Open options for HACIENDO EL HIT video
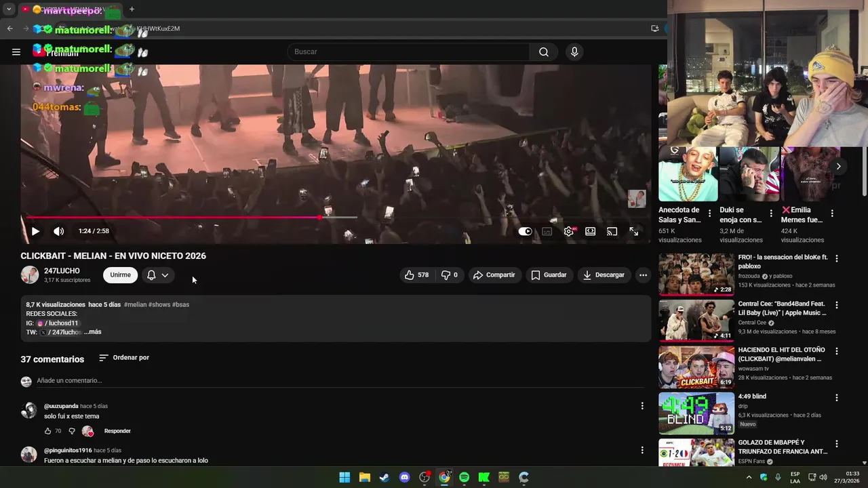Screen dimensions: 868x488 [x=837, y=351]
